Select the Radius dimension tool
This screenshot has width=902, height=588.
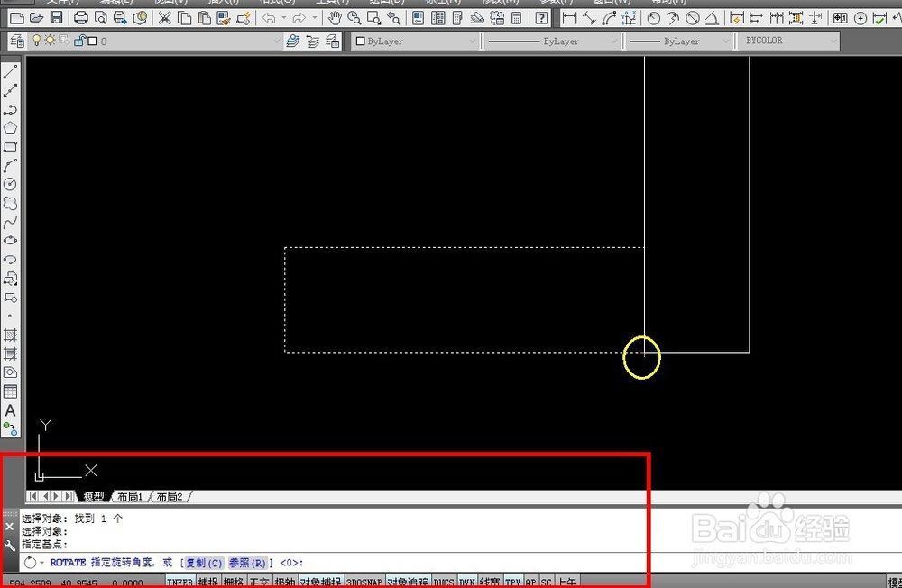(x=653, y=18)
